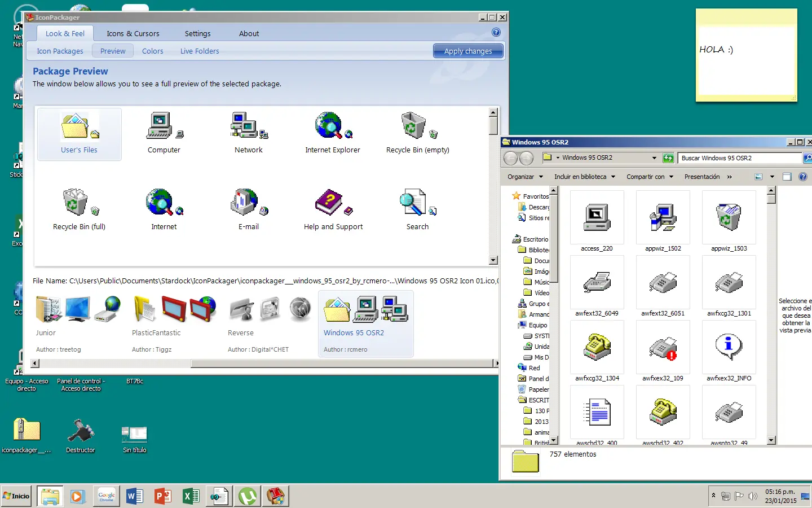Select the Windows 95 OSR2 icon package

pos(366,323)
